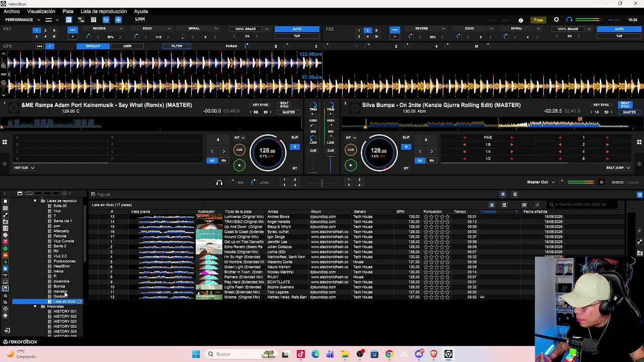Toggle SLIP mode on deck 2
Screen dimensions: 644x362
click(x=406, y=137)
